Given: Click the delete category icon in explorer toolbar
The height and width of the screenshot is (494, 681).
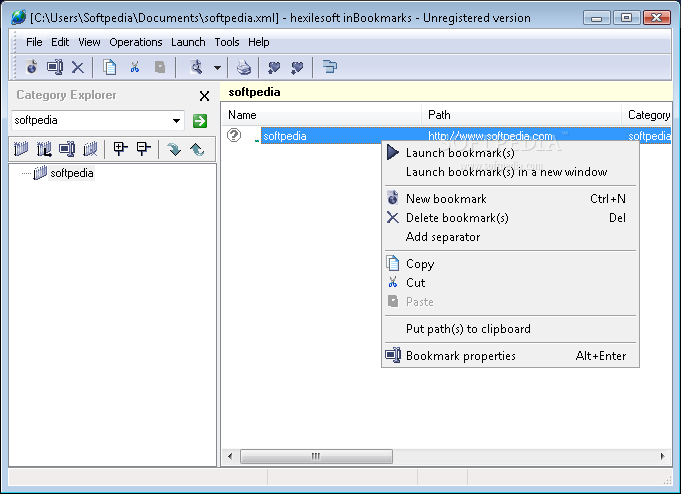Looking at the screenshot, I should coord(90,149).
